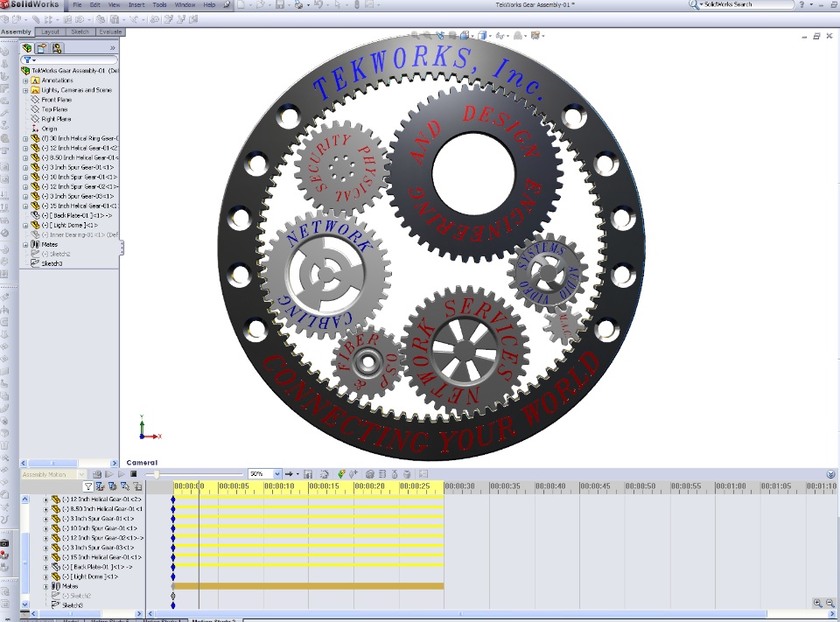Image resolution: width=840 pixels, height=622 pixels.
Task: Click the Spring icon in motion toolbar
Action: pos(382,474)
